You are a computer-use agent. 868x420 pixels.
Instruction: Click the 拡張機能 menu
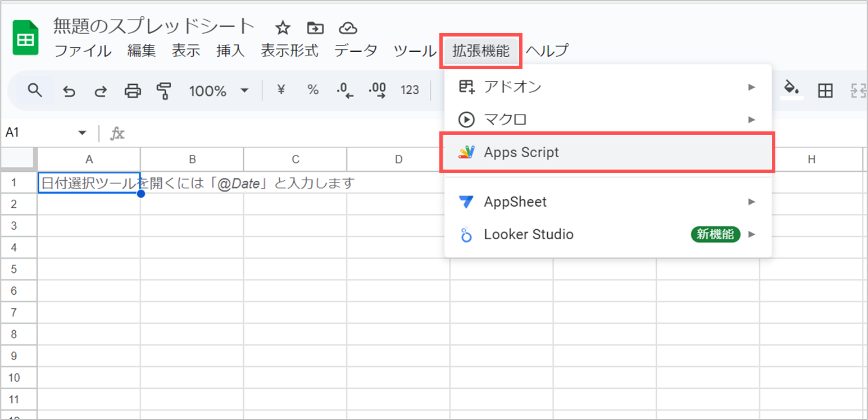481,51
